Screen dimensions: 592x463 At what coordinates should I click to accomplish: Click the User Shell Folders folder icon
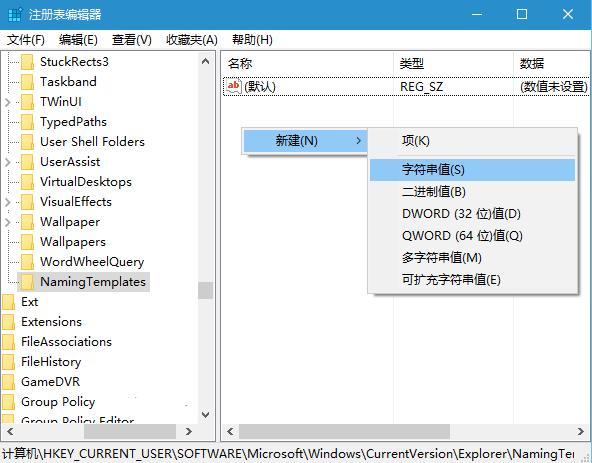pyautogui.click(x=27, y=142)
